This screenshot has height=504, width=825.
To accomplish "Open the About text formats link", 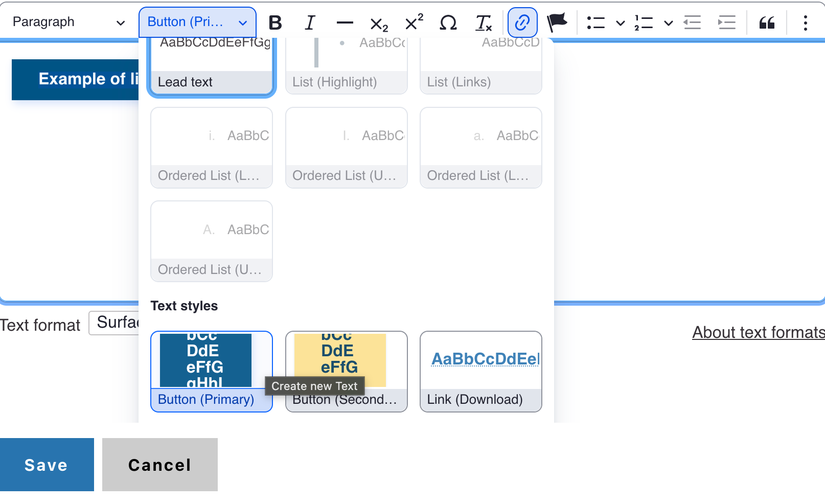I will tap(758, 332).
